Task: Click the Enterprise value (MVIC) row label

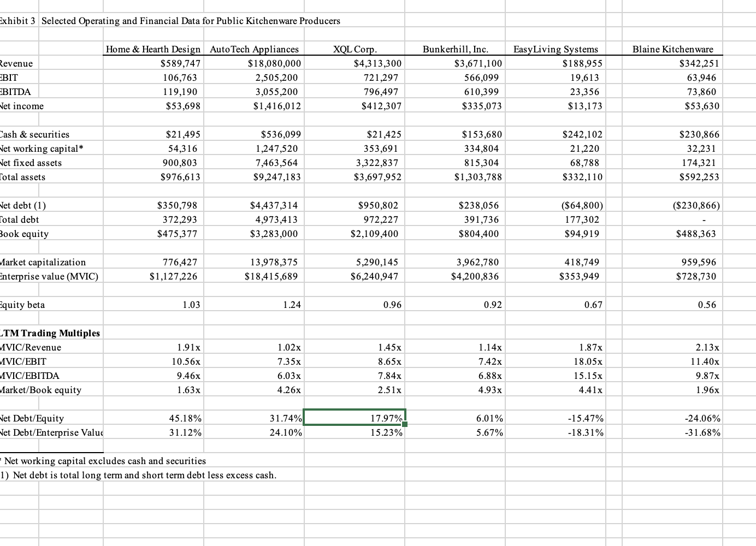Action: [x=49, y=276]
